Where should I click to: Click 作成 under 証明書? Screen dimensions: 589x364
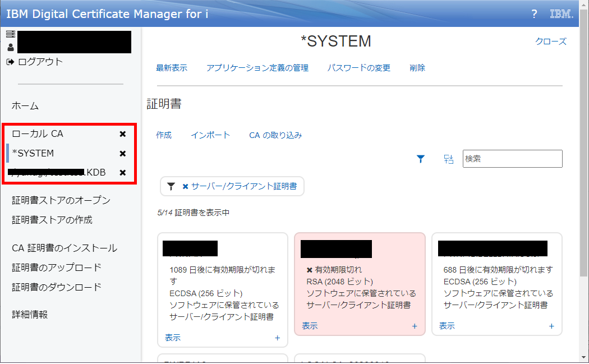[x=164, y=135]
